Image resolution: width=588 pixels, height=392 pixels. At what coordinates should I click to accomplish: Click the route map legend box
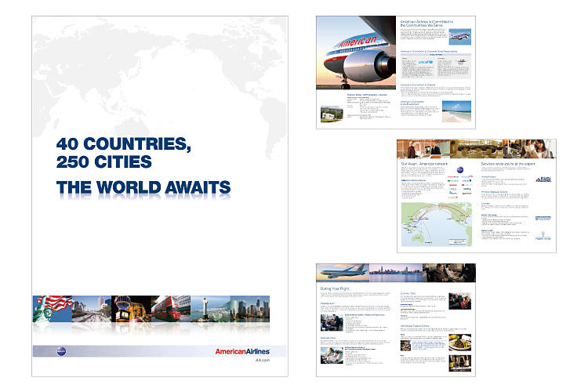[x=458, y=241]
